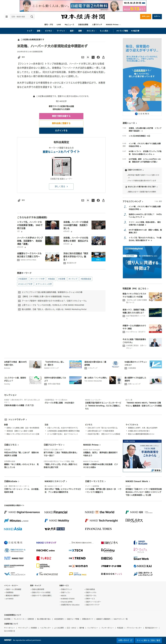Viewport: 166px width, 644px height.
Task: Open the 「億り人」に共通する特徴は？ banner
Action: pyautogui.click(x=142, y=262)
